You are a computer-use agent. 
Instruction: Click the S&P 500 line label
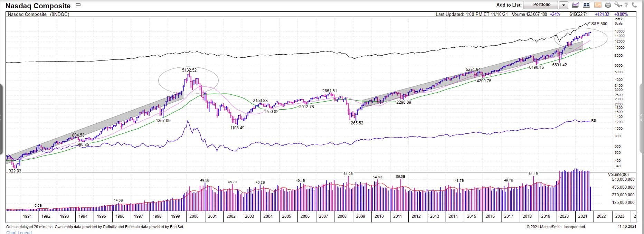coord(599,24)
